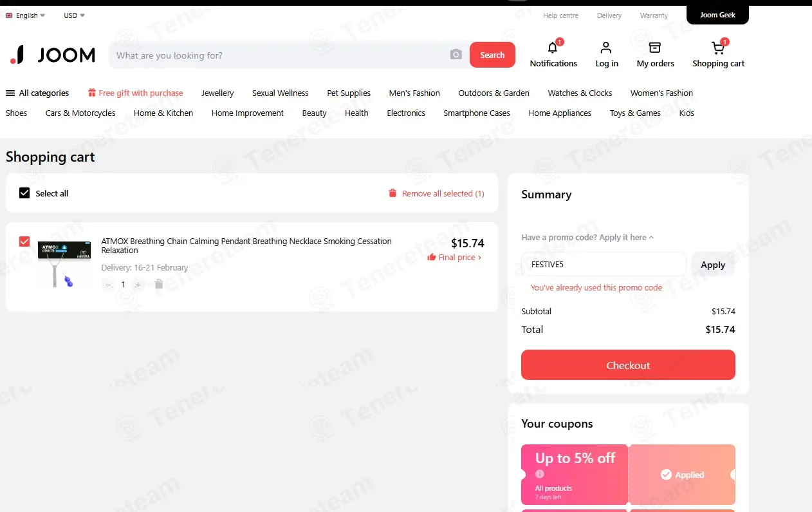Open Help centre link
The width and height of the screenshot is (812, 512).
(560, 15)
